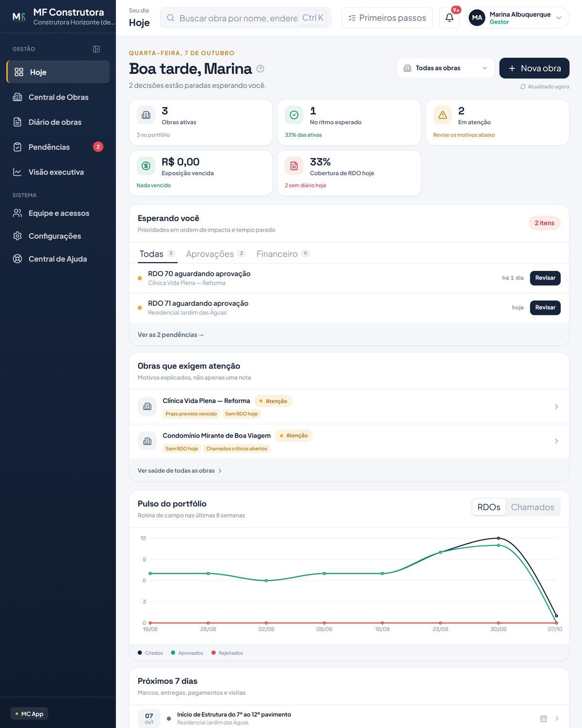Open Pendências in the sidebar

pyautogui.click(x=58, y=147)
